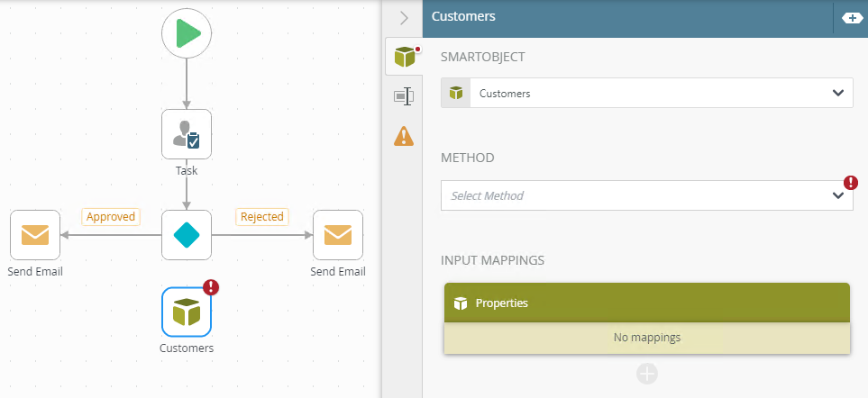
Task: Click the top-right panel toggle icon in header
Action: [851, 17]
